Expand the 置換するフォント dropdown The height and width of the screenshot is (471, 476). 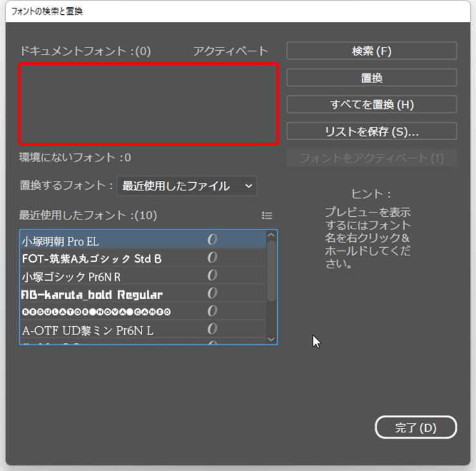point(187,186)
